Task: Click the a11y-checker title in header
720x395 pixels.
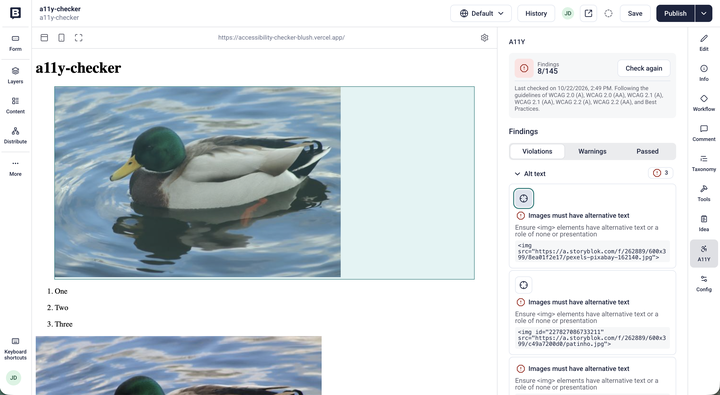Action: [x=60, y=9]
